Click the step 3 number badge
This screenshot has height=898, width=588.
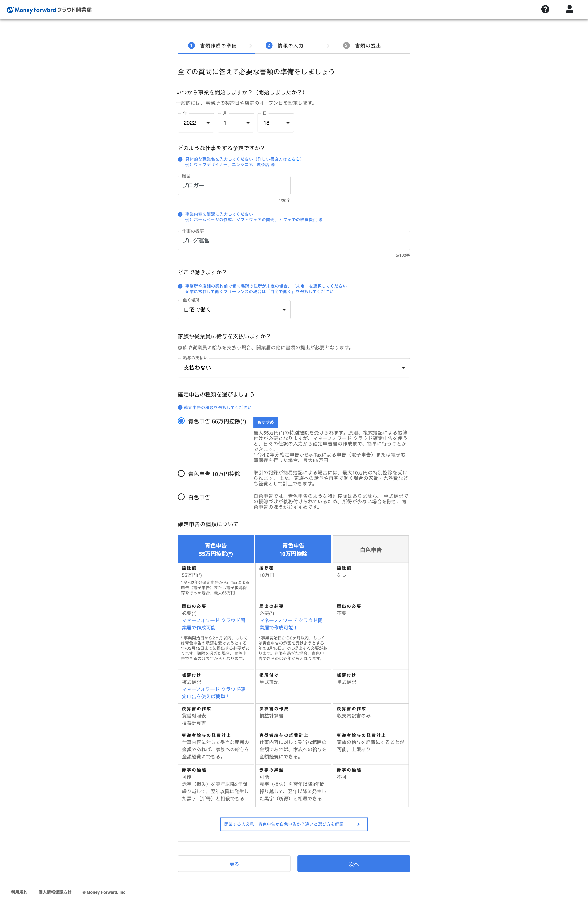tap(346, 45)
